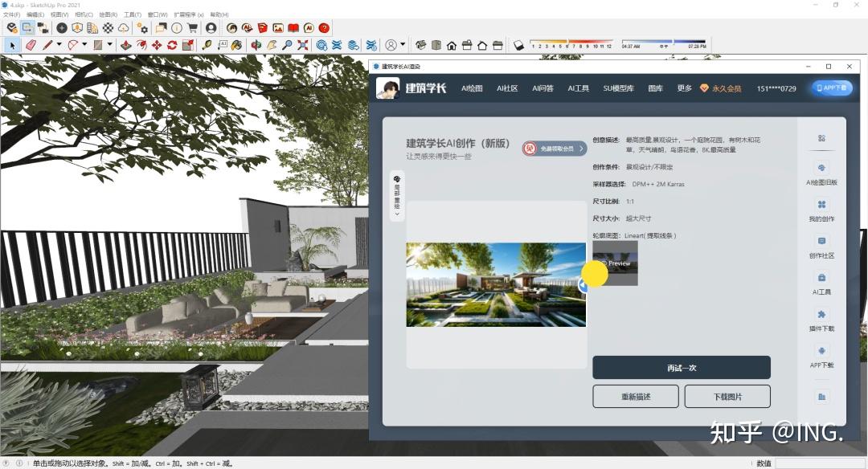Open the 文件(F) menu
The width and height of the screenshot is (868, 469).
11,14
